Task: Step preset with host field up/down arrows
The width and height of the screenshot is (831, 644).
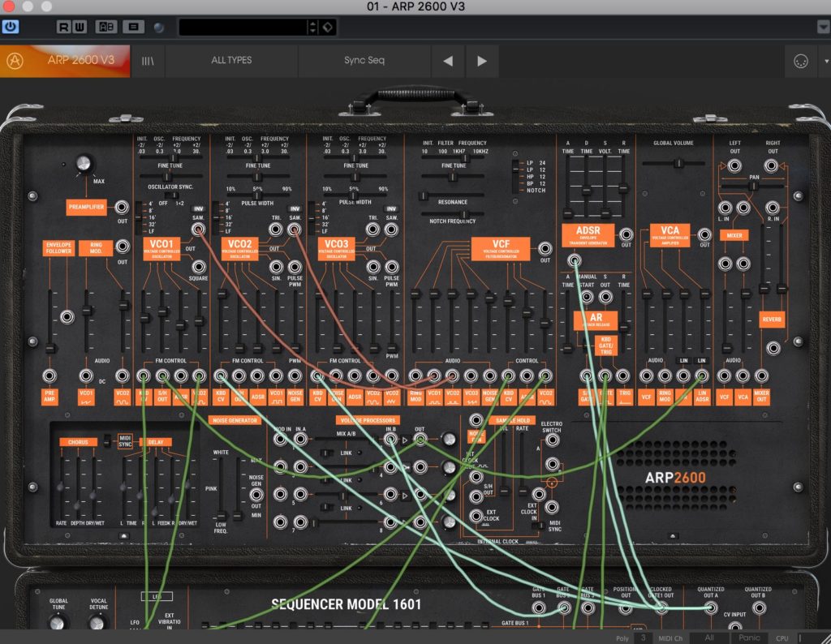Action: pyautogui.click(x=312, y=27)
